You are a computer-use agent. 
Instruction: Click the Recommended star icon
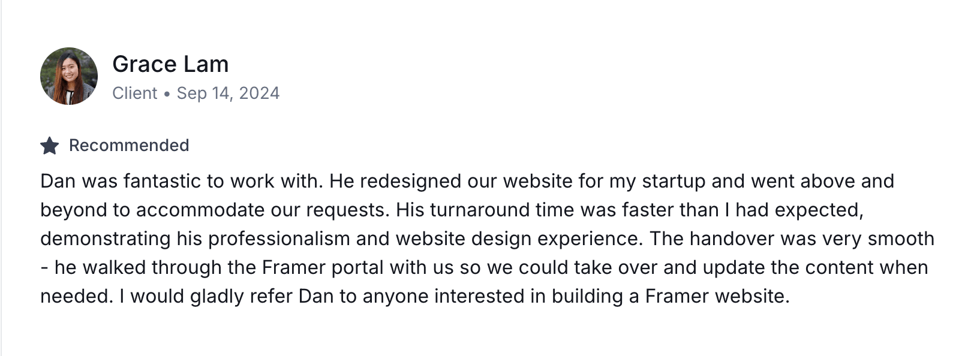click(x=49, y=146)
